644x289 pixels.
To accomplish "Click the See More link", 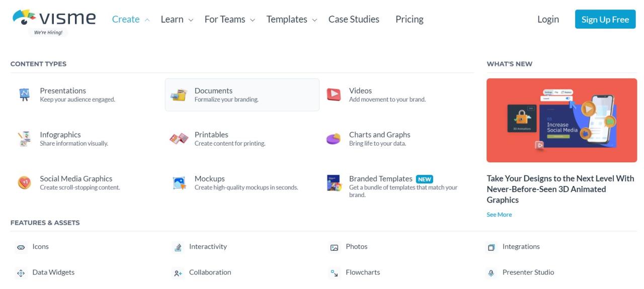I will click(499, 215).
